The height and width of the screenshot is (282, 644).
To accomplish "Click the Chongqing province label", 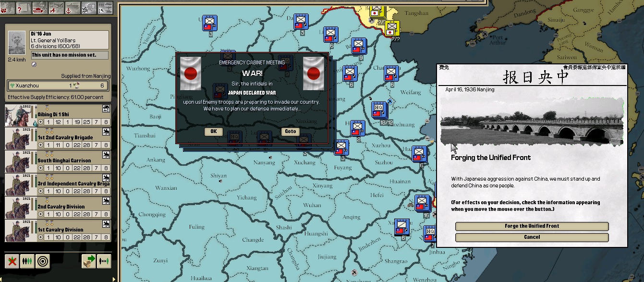I will click(152, 215).
